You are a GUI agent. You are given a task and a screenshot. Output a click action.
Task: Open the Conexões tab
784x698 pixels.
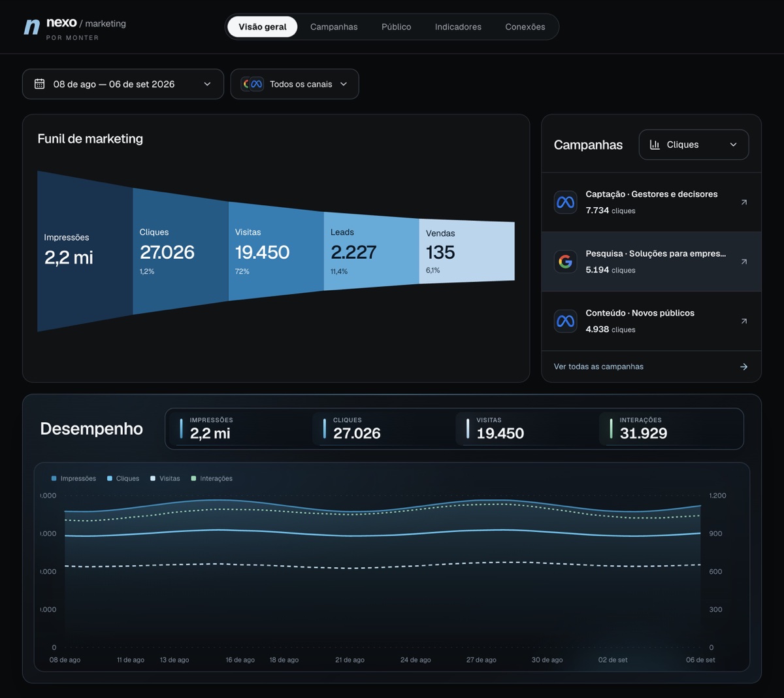coord(525,27)
